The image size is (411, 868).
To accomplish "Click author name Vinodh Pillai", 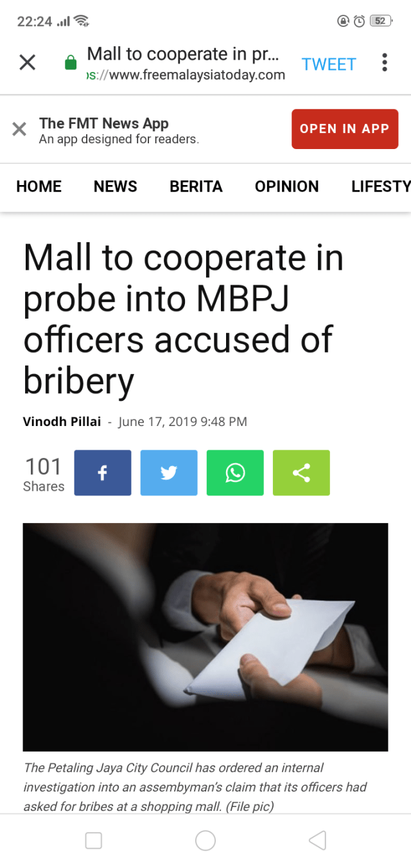I will click(x=62, y=421).
